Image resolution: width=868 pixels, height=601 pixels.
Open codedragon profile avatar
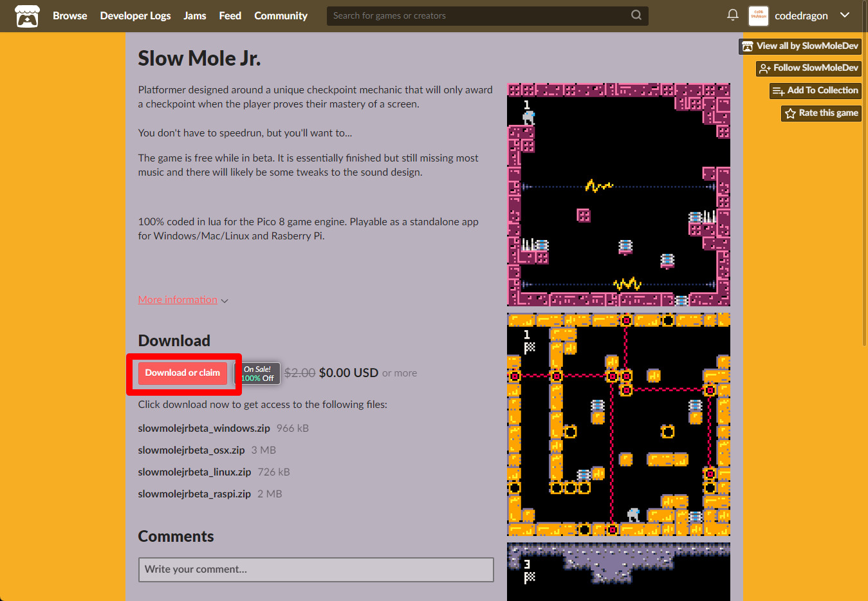(759, 16)
